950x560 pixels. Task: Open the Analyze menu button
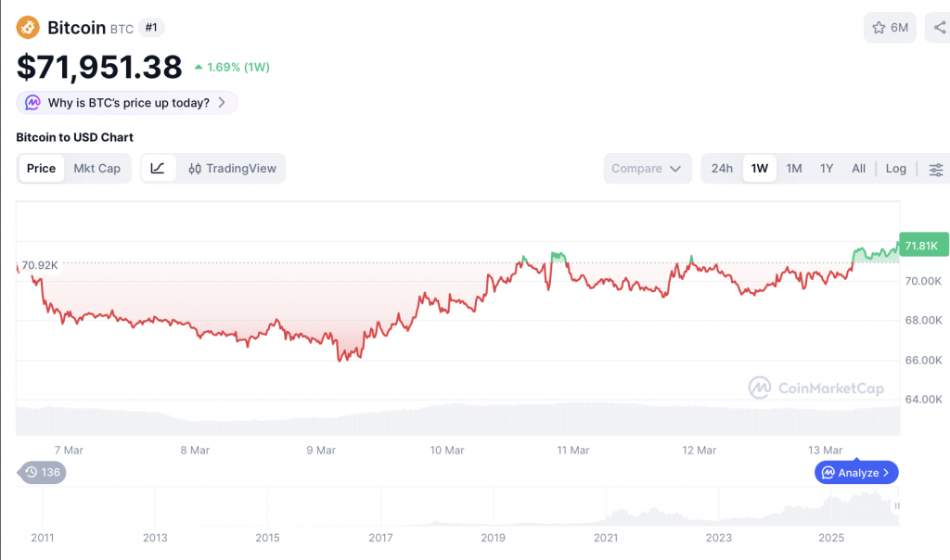pos(855,472)
